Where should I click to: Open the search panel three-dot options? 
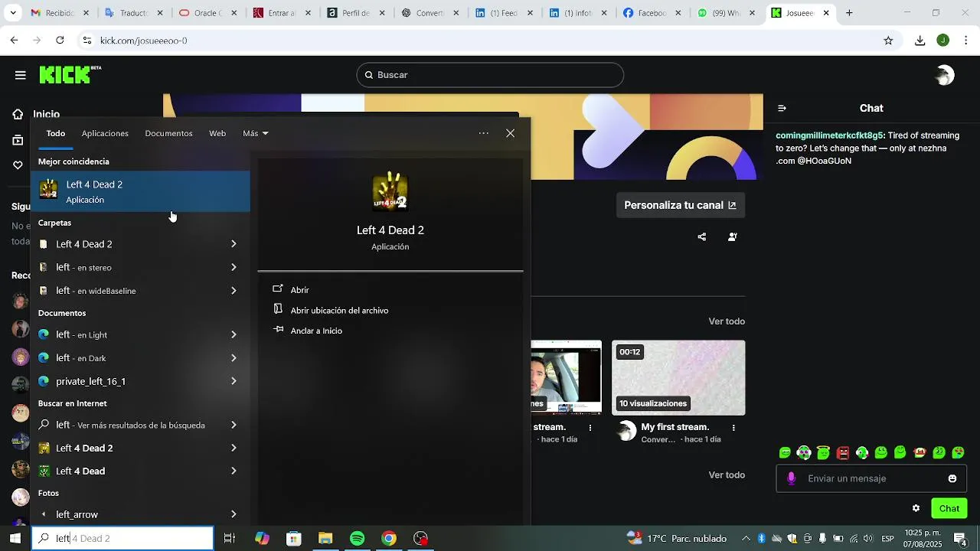[484, 133]
